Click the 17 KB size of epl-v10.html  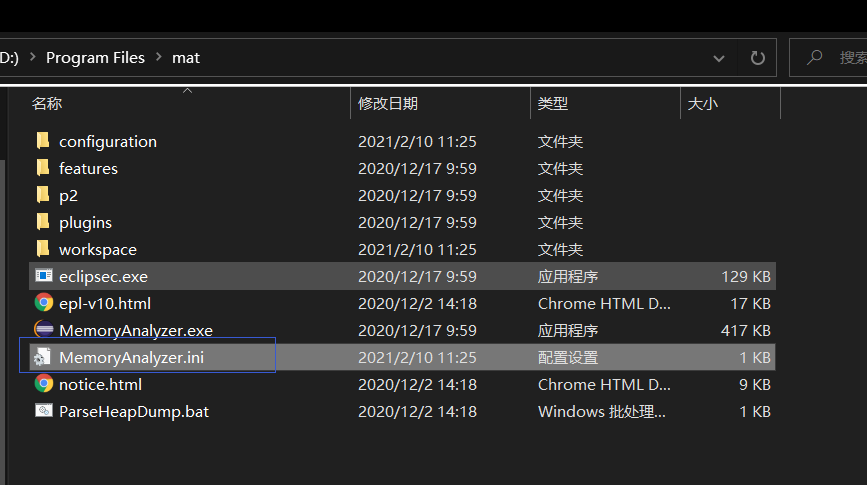tap(750, 304)
